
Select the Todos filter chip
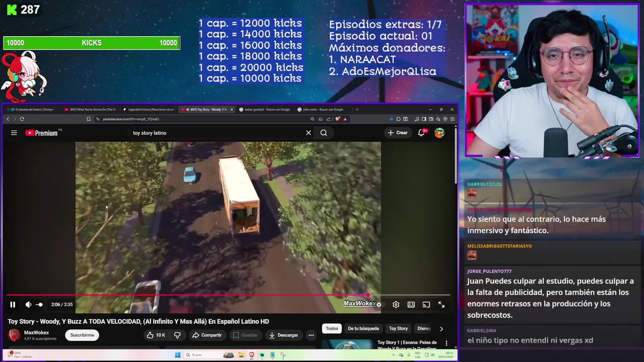pyautogui.click(x=332, y=329)
